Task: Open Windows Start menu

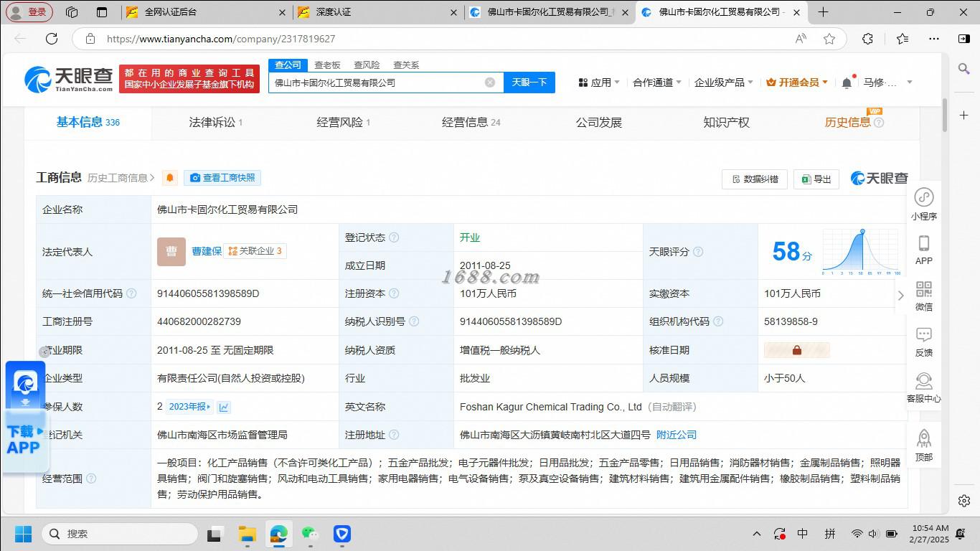Action: pos(23,534)
